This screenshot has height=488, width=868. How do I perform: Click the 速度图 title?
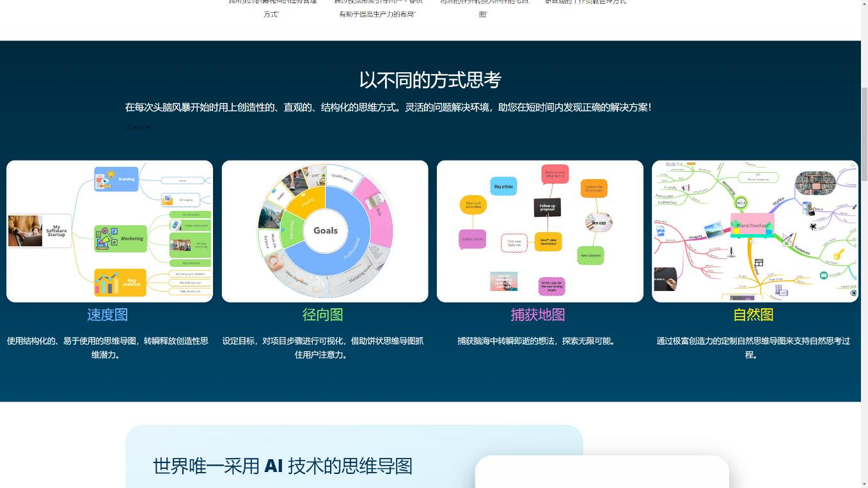coord(107,315)
